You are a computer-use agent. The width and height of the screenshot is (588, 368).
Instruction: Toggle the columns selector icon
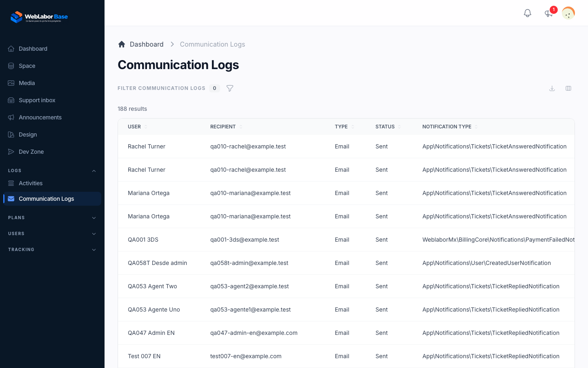[x=568, y=88]
